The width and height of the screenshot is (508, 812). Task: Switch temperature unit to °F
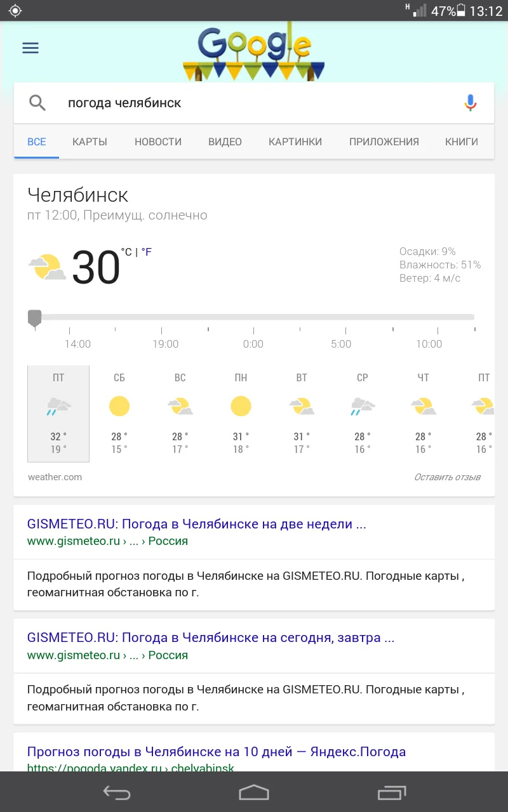tap(147, 252)
